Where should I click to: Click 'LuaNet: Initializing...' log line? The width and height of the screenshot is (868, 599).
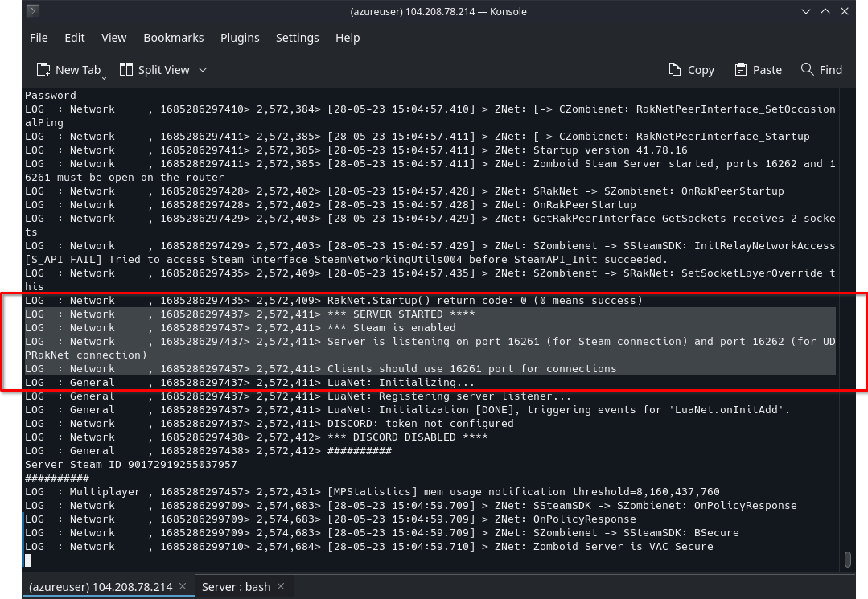click(x=249, y=383)
